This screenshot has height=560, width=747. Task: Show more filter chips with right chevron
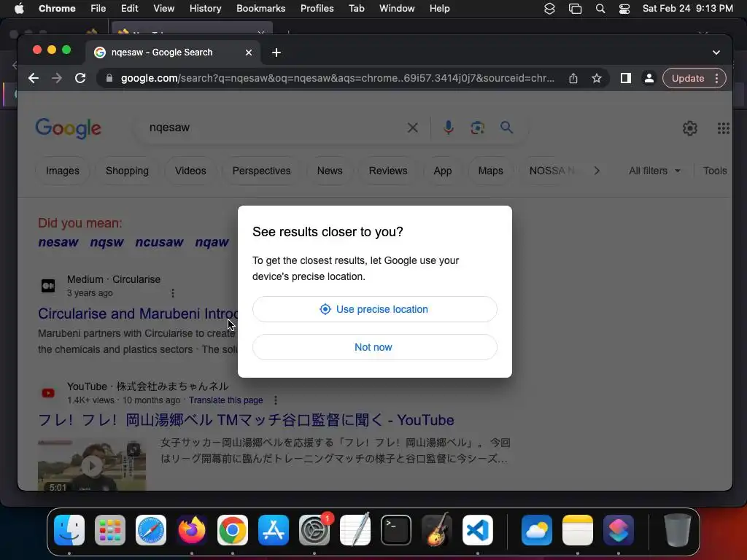click(x=597, y=171)
